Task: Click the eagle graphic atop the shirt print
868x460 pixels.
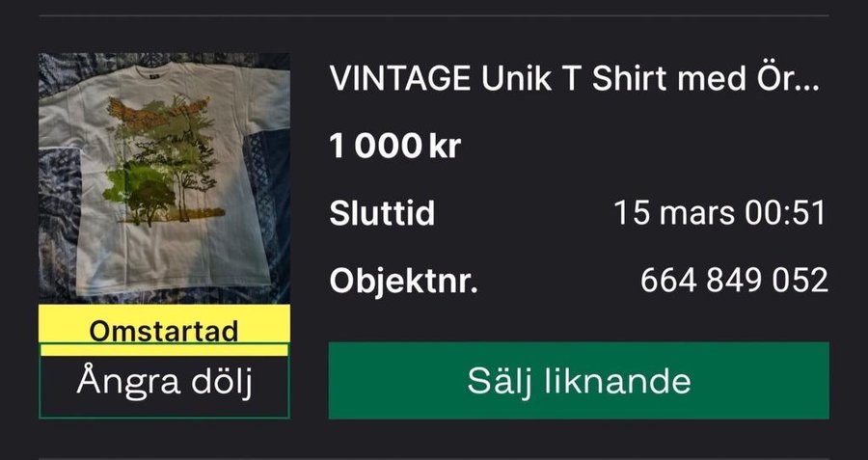Action: pyautogui.click(x=158, y=113)
